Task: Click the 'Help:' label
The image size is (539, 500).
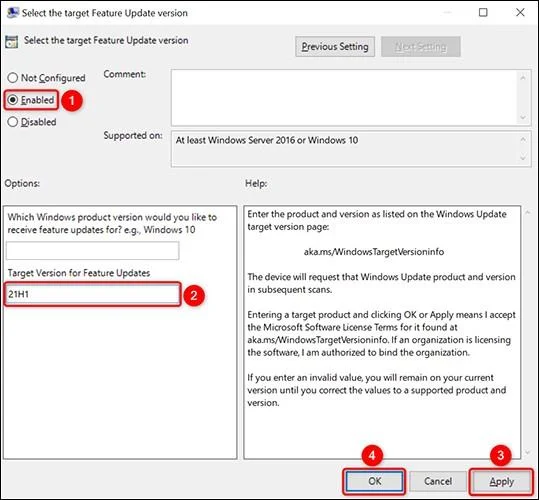Action: tap(256, 183)
